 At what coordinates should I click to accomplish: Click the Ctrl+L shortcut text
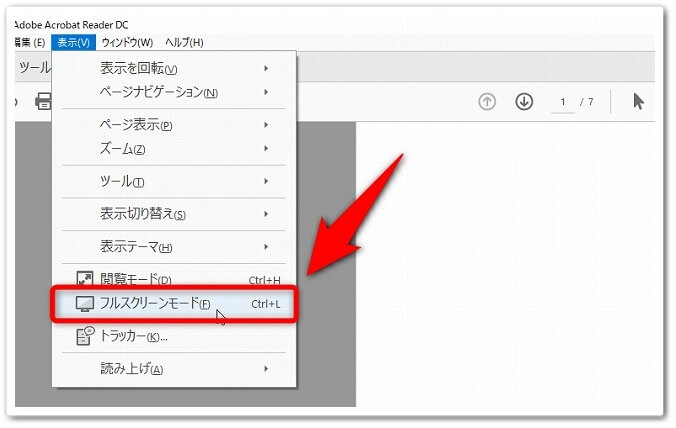tap(266, 304)
